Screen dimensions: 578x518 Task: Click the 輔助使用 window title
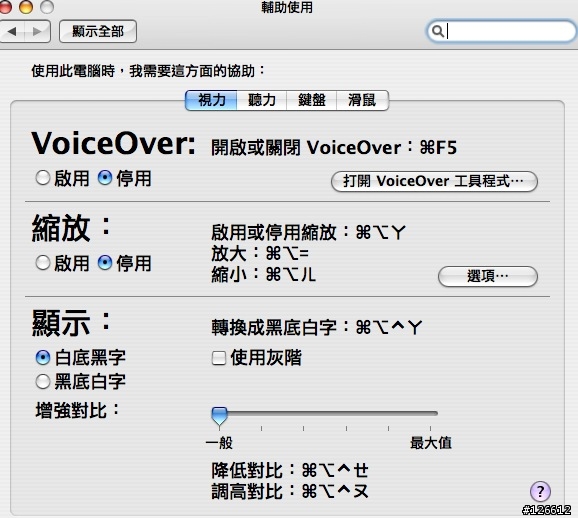287,7
